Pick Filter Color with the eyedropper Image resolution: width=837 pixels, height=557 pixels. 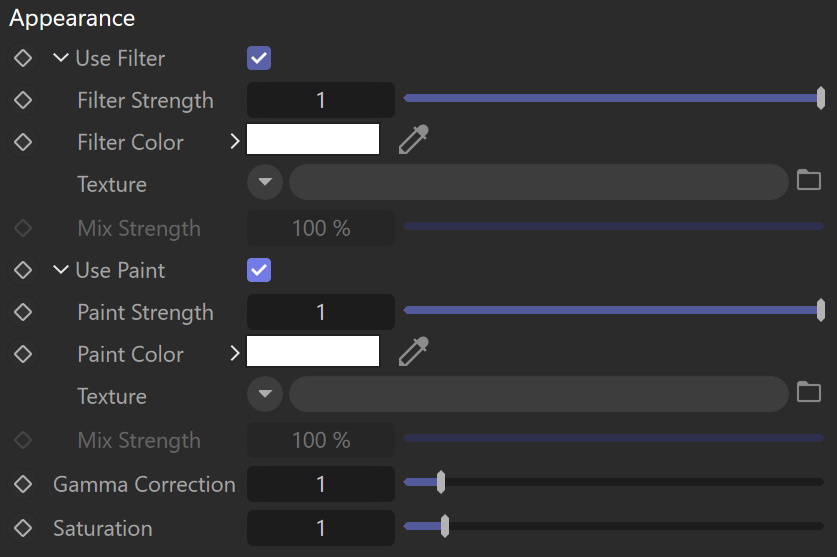[414, 139]
